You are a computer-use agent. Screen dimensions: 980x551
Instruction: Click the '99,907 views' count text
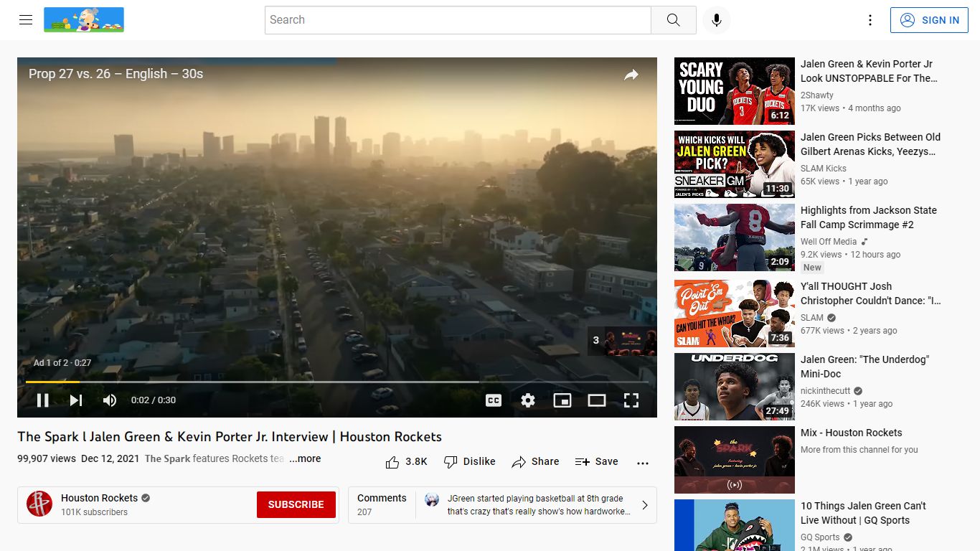click(47, 458)
